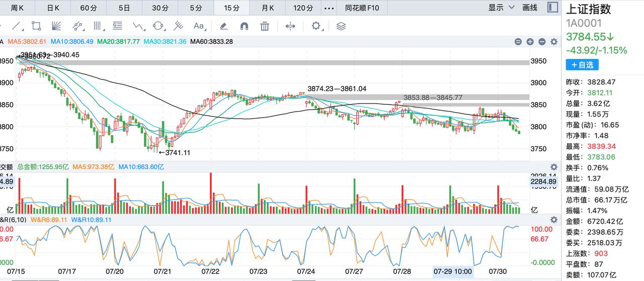The width and height of the screenshot is (644, 281).
Task: Click the +自选 add to watchlist button
Action: [582, 64]
